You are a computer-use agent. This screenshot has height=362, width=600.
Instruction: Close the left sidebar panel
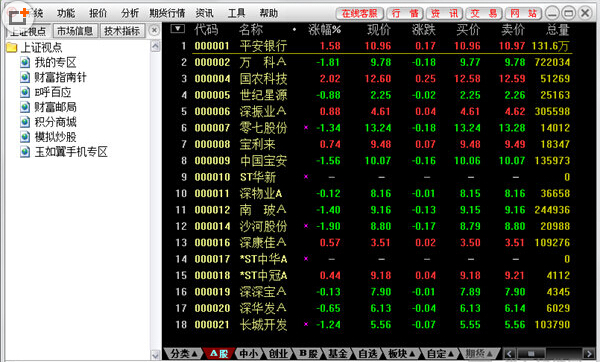154,30
